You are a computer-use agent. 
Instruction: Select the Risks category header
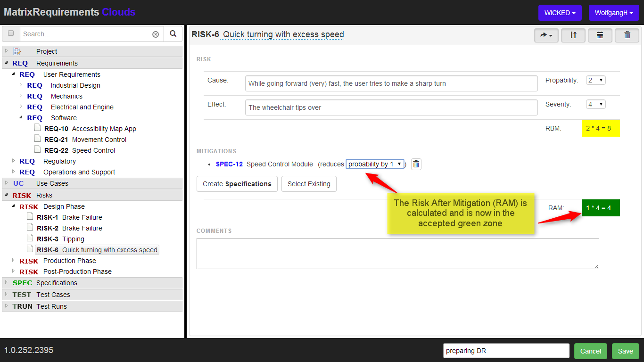pos(92,195)
